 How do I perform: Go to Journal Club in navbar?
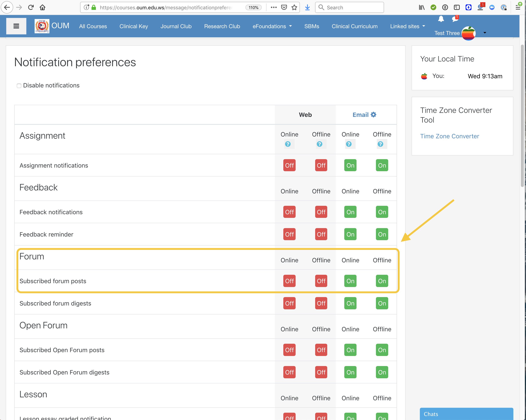[x=176, y=26]
